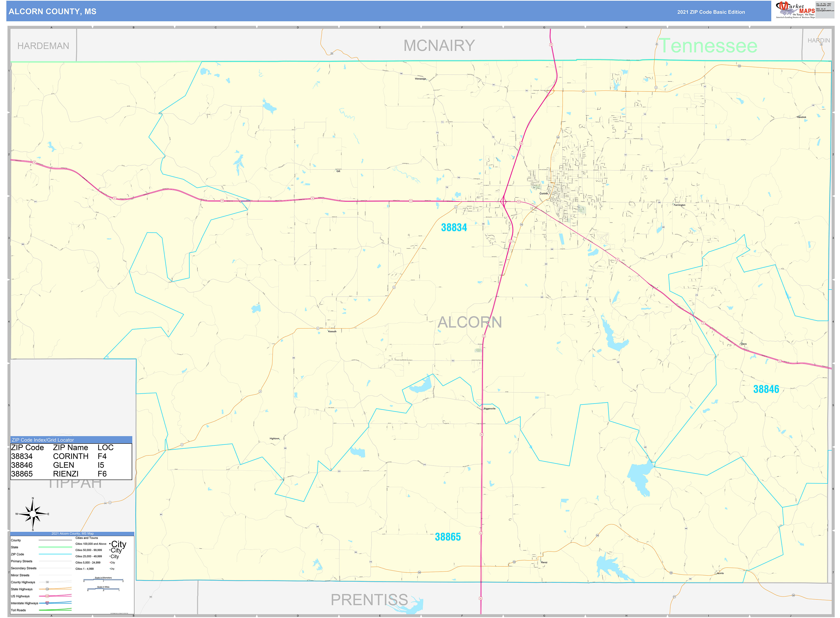Click the GLEN cell in ZIP index table
Image resolution: width=840 pixels, height=618 pixels.
click(x=63, y=465)
